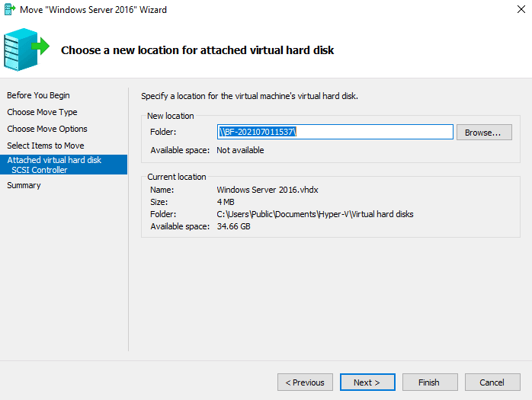Go back with the Previous button
Image resolution: width=532 pixels, height=400 pixels.
tap(305, 382)
